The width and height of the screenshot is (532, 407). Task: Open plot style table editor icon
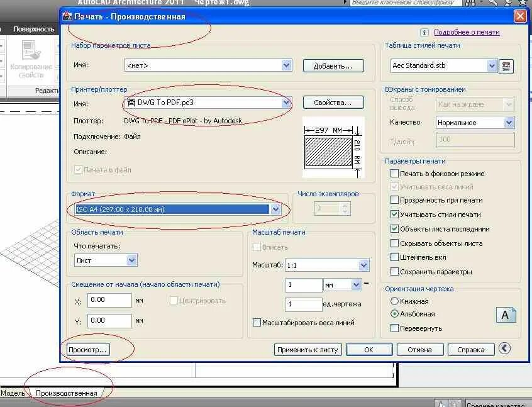506,66
